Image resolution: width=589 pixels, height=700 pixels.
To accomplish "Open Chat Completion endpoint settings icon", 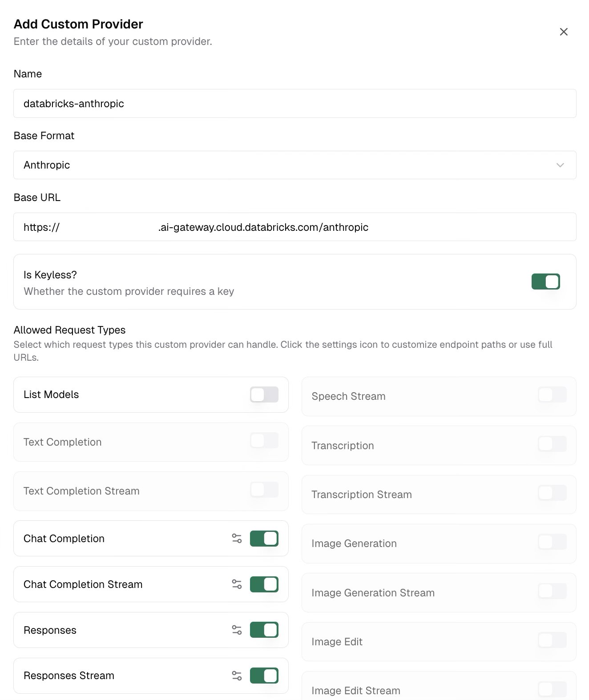I will (x=237, y=539).
